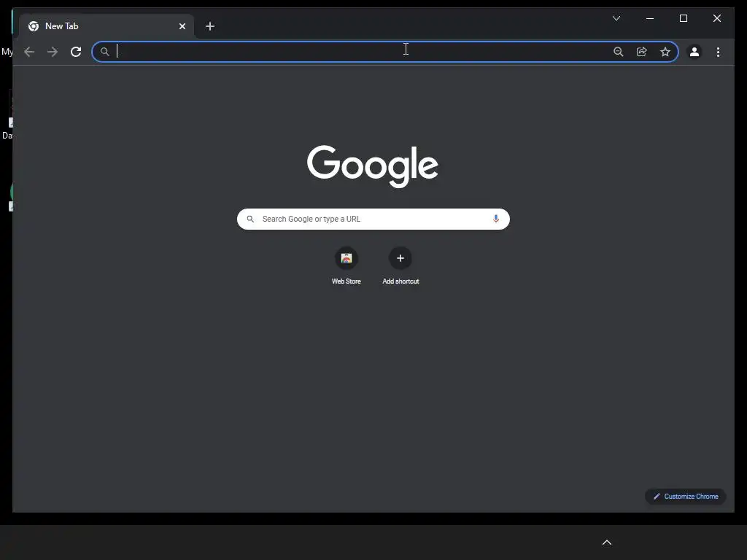Click the Add shortcut label
Viewport: 747px width, 560px height.
pos(400,281)
